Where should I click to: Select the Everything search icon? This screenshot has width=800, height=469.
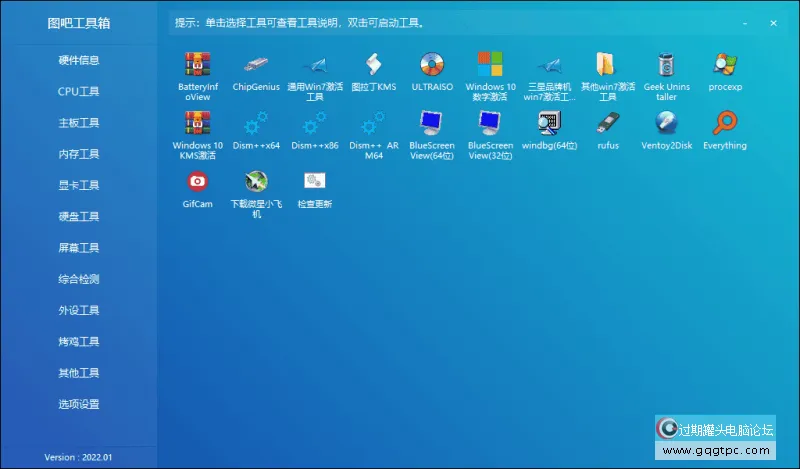coord(725,123)
